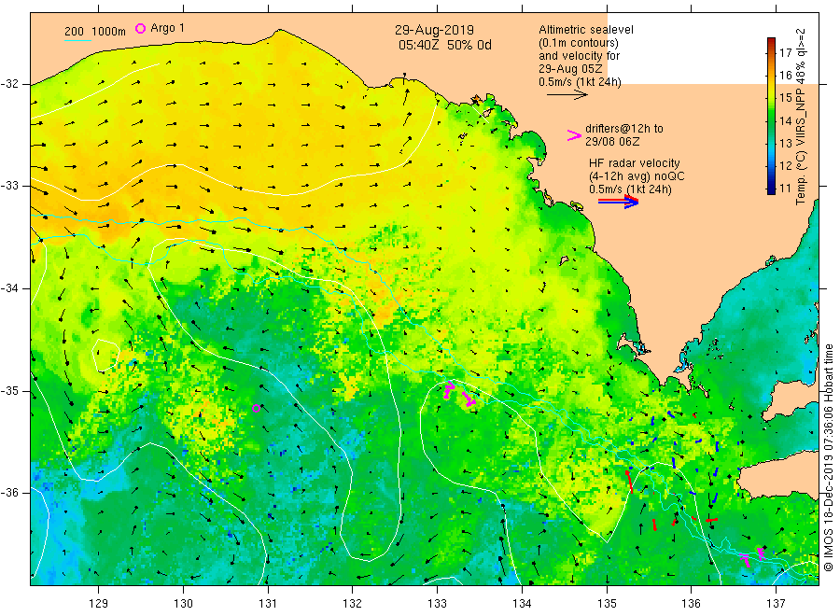The height and width of the screenshot is (616, 840).
Task: Click the 134 longitude axis label
Action: (x=522, y=604)
